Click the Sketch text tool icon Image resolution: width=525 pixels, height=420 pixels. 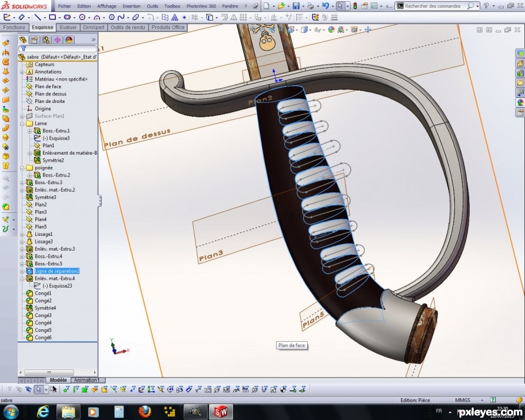coord(175,17)
